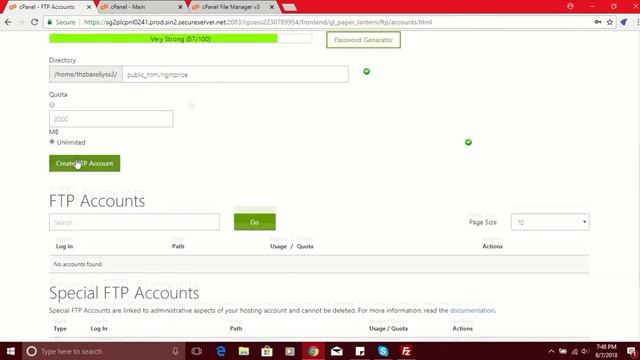Click the browser address bar URL
This screenshot has width=640, height=360.
[x=258, y=22]
